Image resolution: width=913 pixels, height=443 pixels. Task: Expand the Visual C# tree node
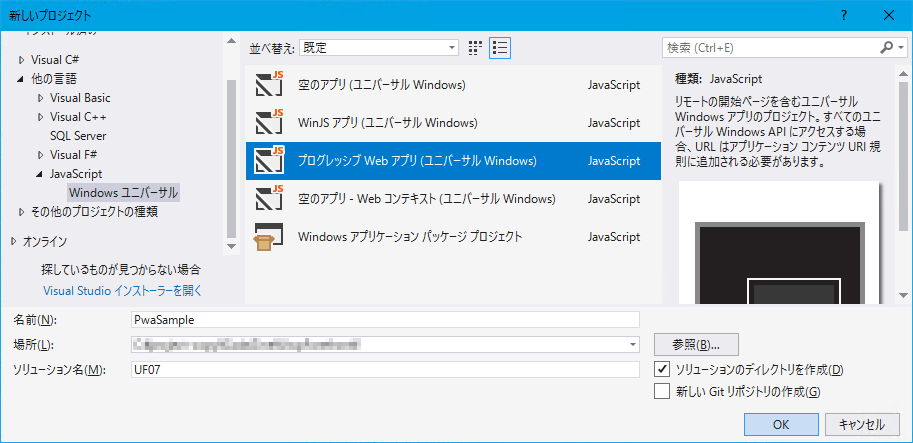[22, 59]
